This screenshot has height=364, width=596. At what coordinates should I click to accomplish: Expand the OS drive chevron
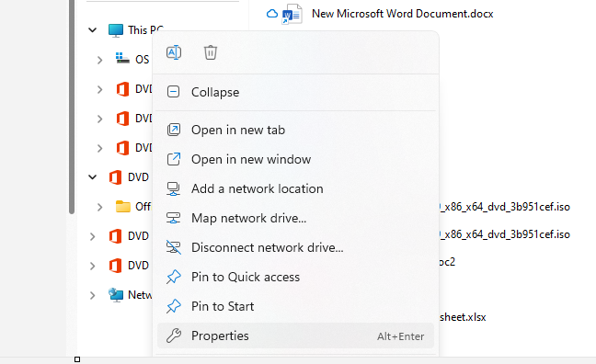99,60
